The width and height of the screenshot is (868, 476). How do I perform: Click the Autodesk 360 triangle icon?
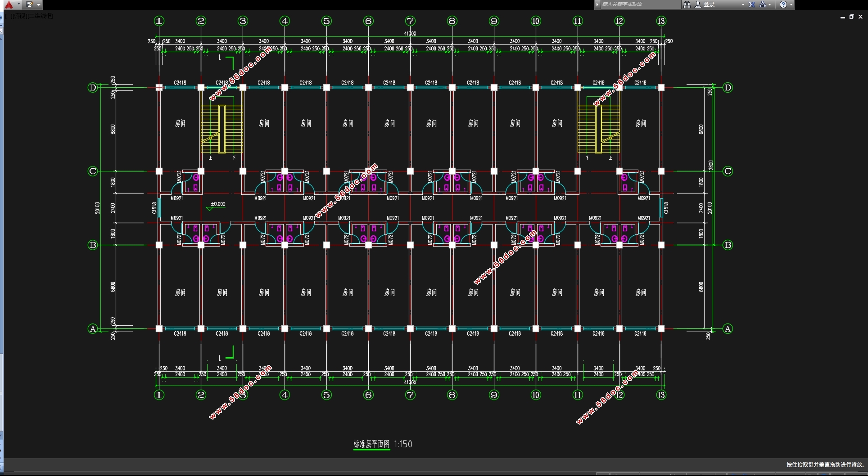[763, 4]
